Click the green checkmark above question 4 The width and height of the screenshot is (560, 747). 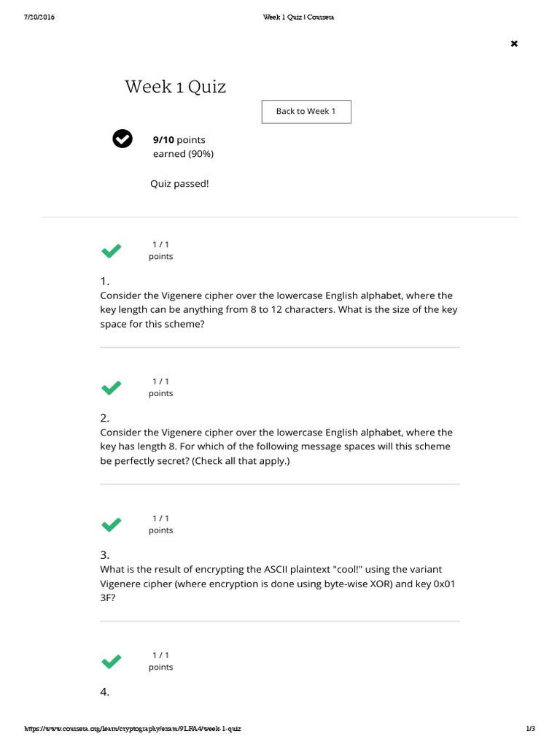point(112,662)
